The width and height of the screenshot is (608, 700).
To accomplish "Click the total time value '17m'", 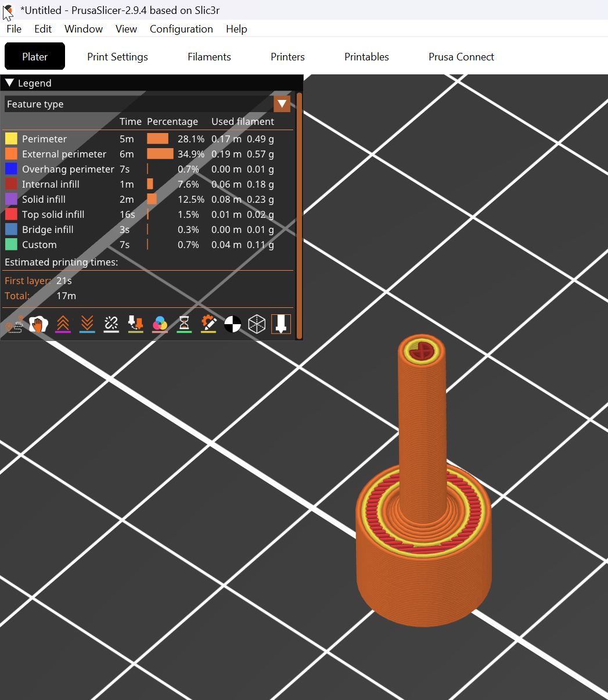I will 66,296.
